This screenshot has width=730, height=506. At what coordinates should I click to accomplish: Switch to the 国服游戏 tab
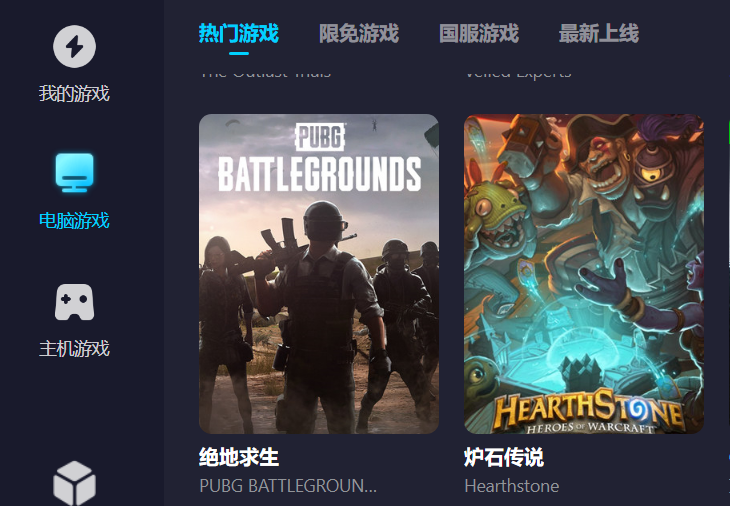479,34
